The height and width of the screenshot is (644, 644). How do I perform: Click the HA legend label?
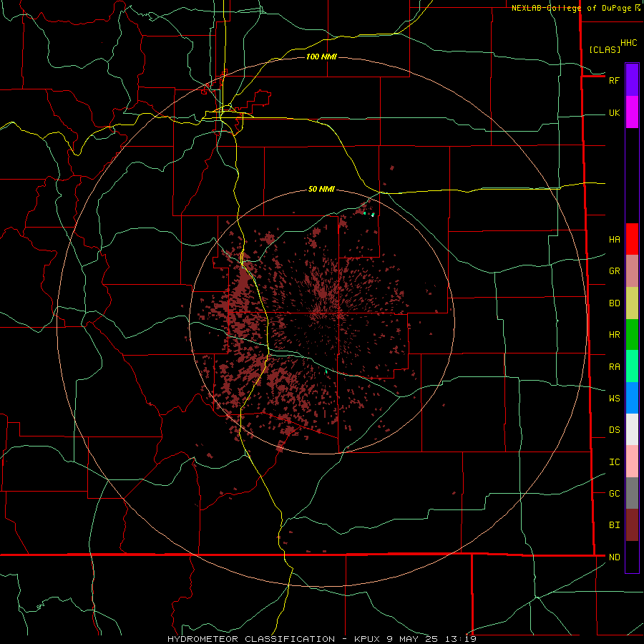(614, 240)
